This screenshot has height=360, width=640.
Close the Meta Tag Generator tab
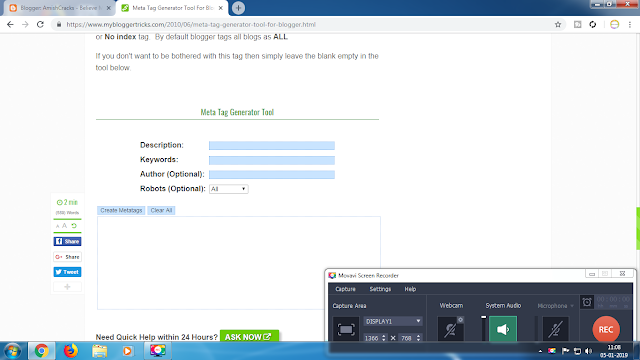(x=220, y=8)
